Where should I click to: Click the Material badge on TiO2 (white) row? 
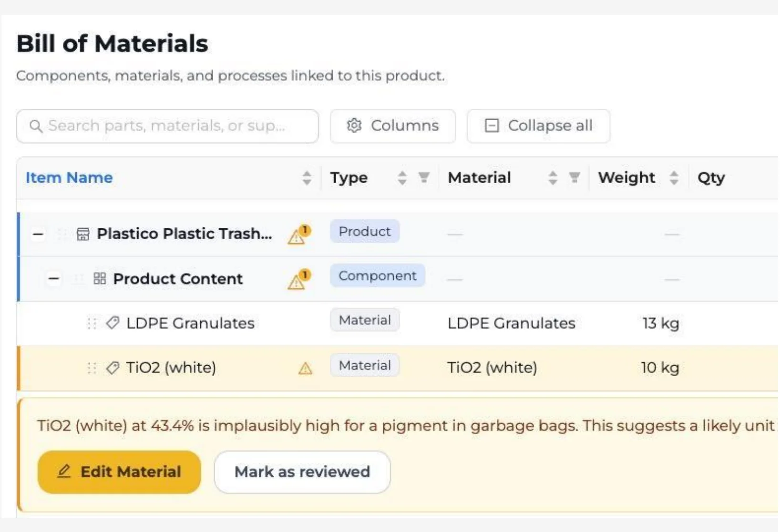(365, 365)
